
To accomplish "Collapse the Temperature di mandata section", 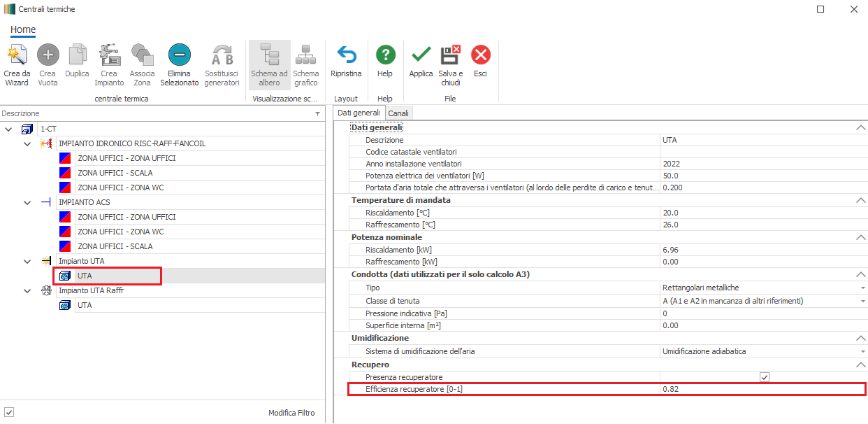I will click(860, 200).
